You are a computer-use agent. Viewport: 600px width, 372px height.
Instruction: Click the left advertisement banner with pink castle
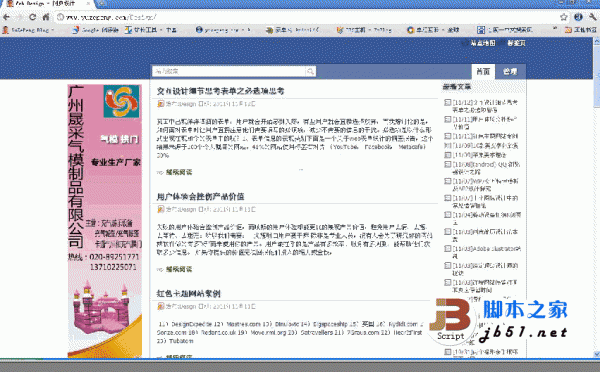pos(105,221)
